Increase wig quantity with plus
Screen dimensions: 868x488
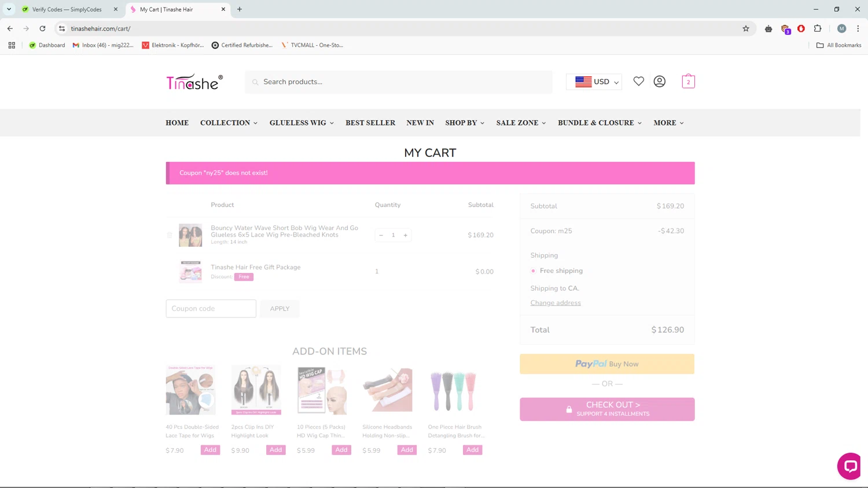(x=406, y=235)
